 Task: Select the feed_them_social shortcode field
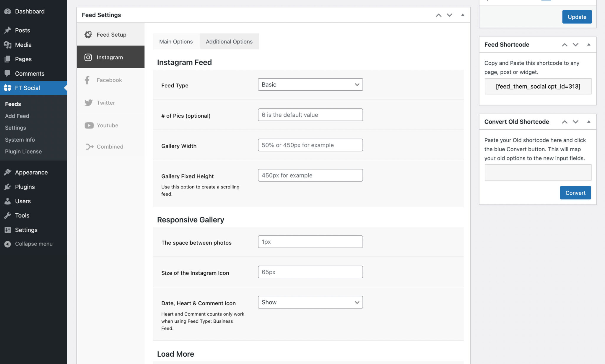pyautogui.click(x=538, y=86)
